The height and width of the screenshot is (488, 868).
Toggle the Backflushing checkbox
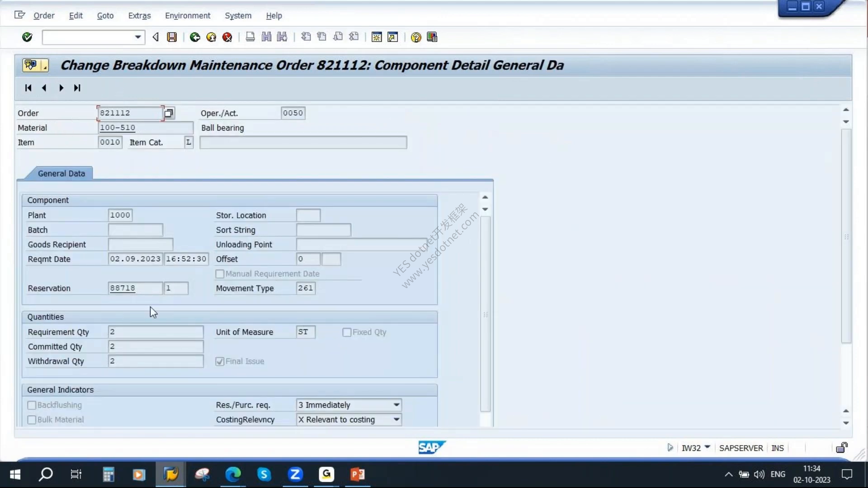point(32,405)
